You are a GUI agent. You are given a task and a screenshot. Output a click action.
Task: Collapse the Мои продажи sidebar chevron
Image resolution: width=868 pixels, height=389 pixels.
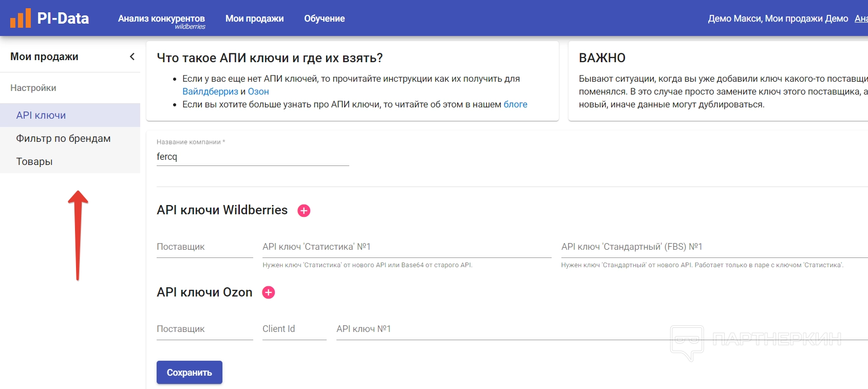pos(132,57)
